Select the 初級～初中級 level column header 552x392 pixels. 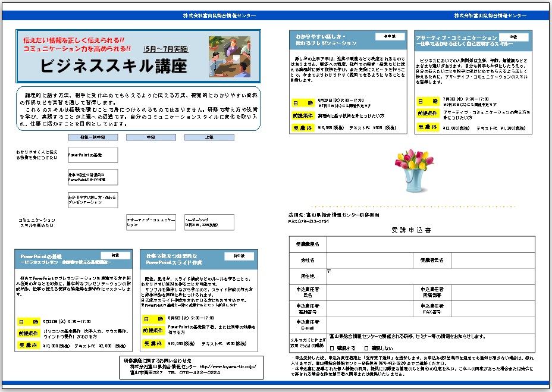tap(92, 137)
